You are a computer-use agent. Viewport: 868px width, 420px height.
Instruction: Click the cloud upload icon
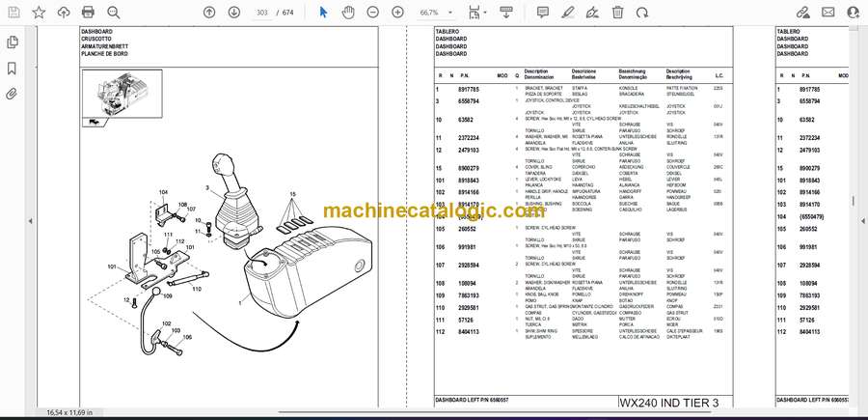pos(64,13)
